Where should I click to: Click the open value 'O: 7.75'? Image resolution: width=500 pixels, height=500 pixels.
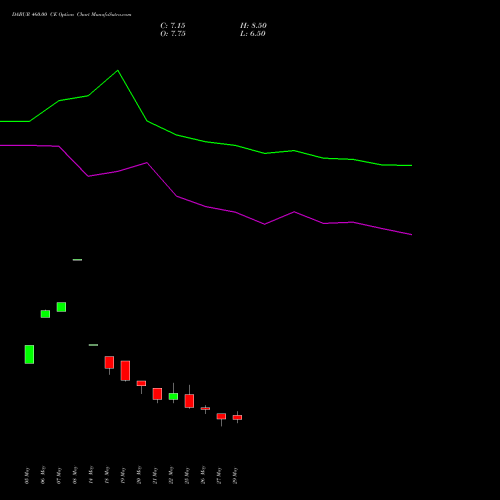click(x=173, y=34)
